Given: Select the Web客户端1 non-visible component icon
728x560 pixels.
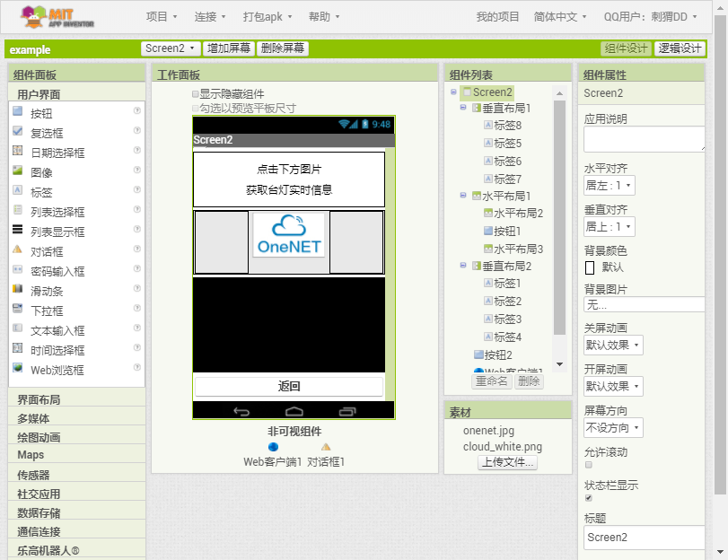Looking at the screenshot, I should [274, 447].
